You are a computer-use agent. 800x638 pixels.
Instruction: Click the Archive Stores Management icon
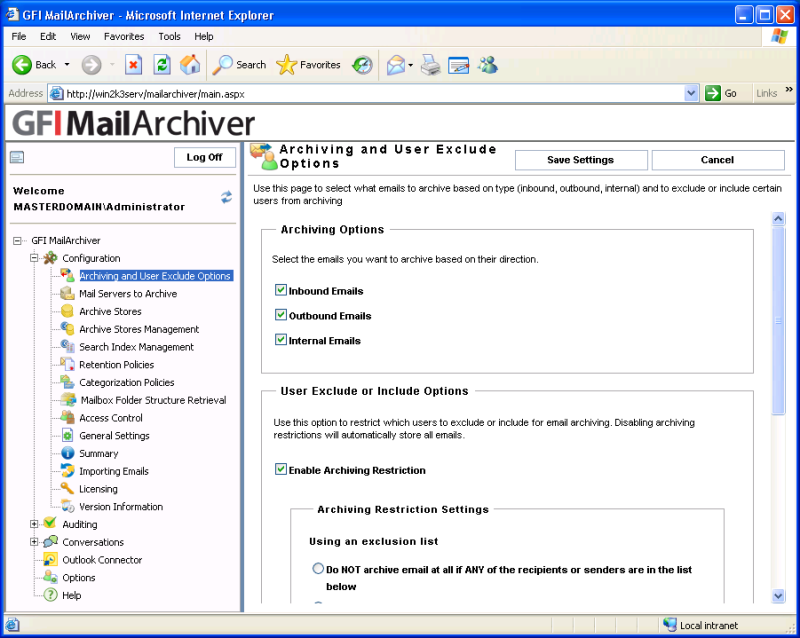click(x=67, y=329)
